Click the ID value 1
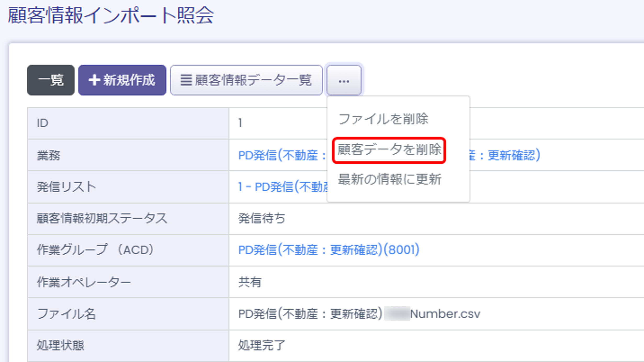 240,123
